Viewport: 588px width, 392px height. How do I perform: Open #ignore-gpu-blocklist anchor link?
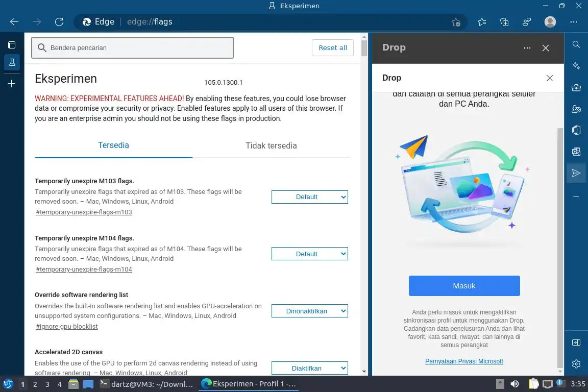click(67, 326)
